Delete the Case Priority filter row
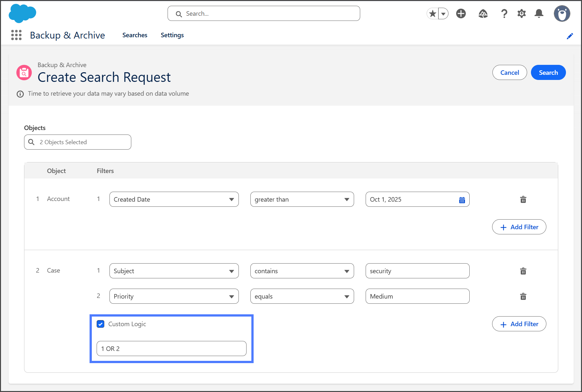Screen dimensions: 582x392 [523, 296]
